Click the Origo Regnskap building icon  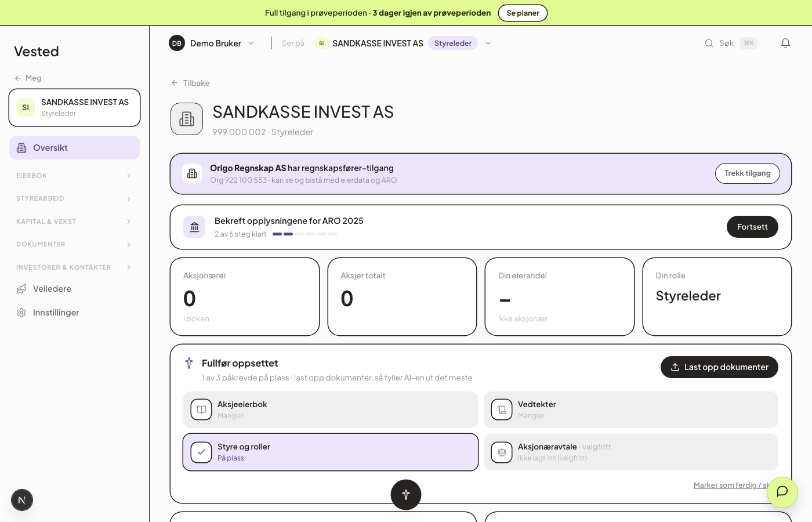coord(192,173)
